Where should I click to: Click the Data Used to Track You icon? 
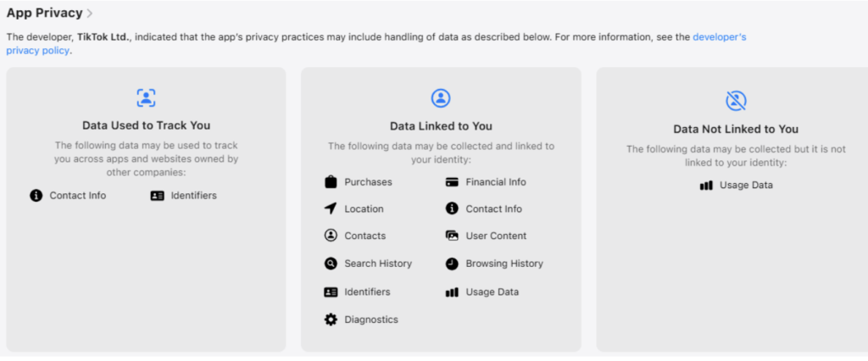tap(146, 97)
